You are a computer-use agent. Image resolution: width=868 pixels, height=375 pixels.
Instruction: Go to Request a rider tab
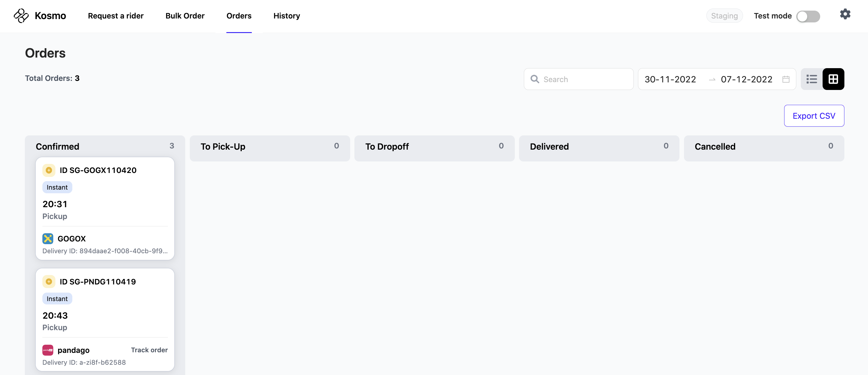[116, 16]
